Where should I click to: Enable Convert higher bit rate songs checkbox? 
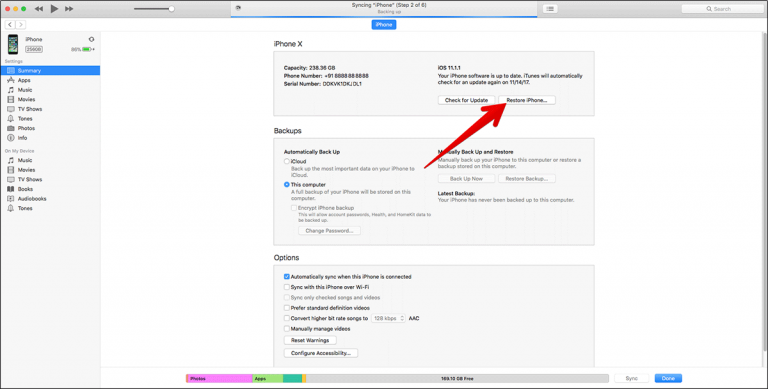pos(287,318)
